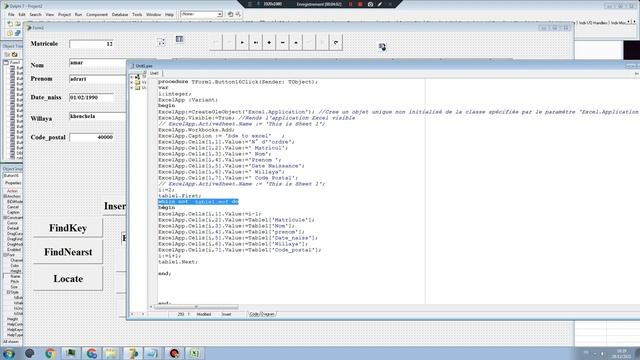Image resolution: width=640 pixels, height=360 pixels.
Task: Click the Date_naiss field 01/02/1990
Action: click(92, 98)
